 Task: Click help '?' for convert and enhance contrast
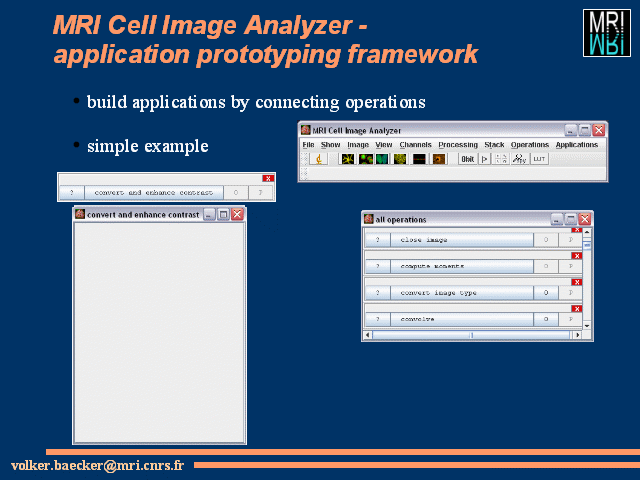pos(72,192)
